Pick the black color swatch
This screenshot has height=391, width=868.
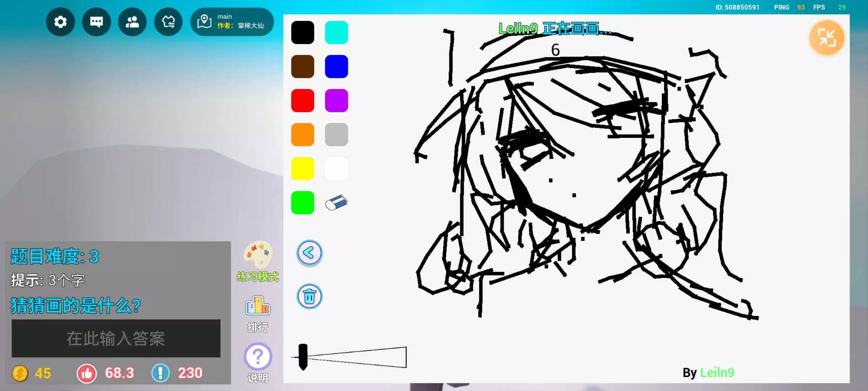pyautogui.click(x=303, y=33)
